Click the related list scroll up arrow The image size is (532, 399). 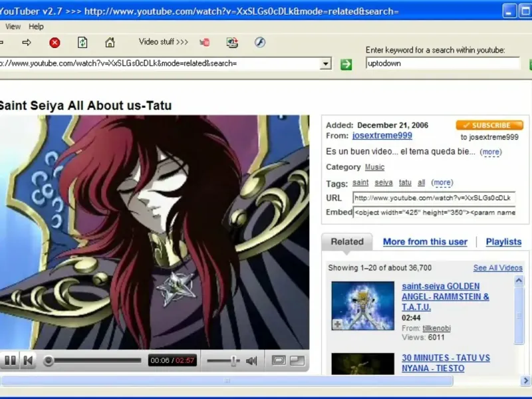(519, 281)
